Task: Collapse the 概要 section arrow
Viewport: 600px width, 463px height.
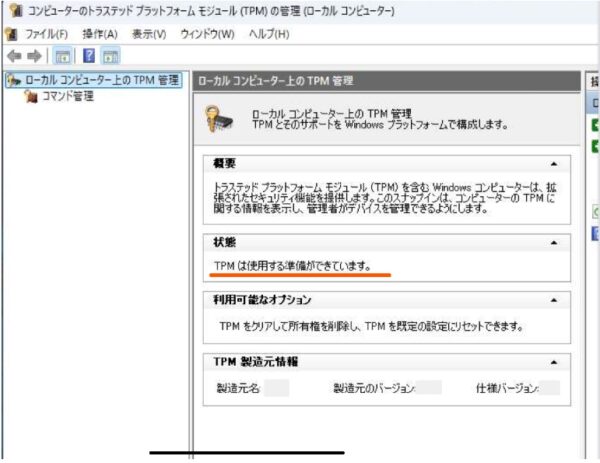Action: point(554,164)
